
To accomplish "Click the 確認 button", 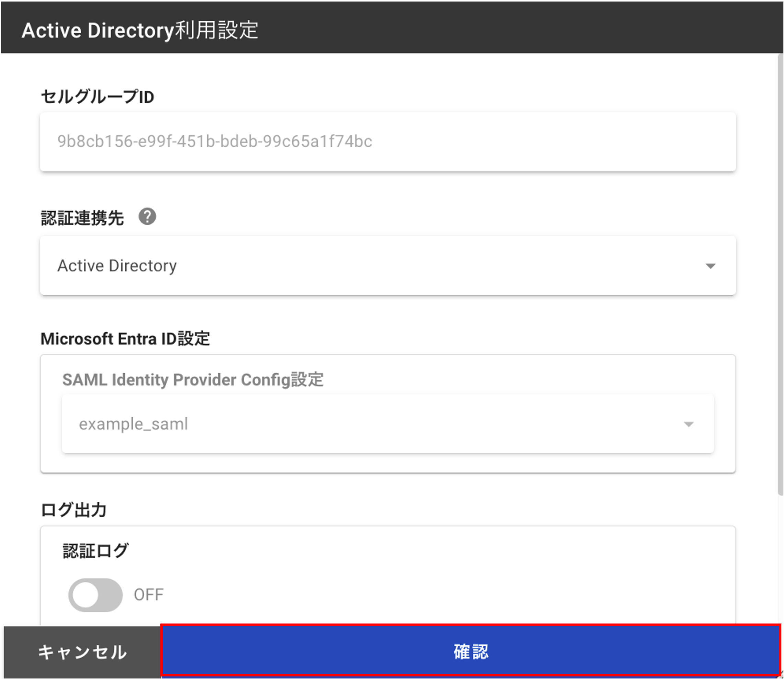I will (471, 651).
